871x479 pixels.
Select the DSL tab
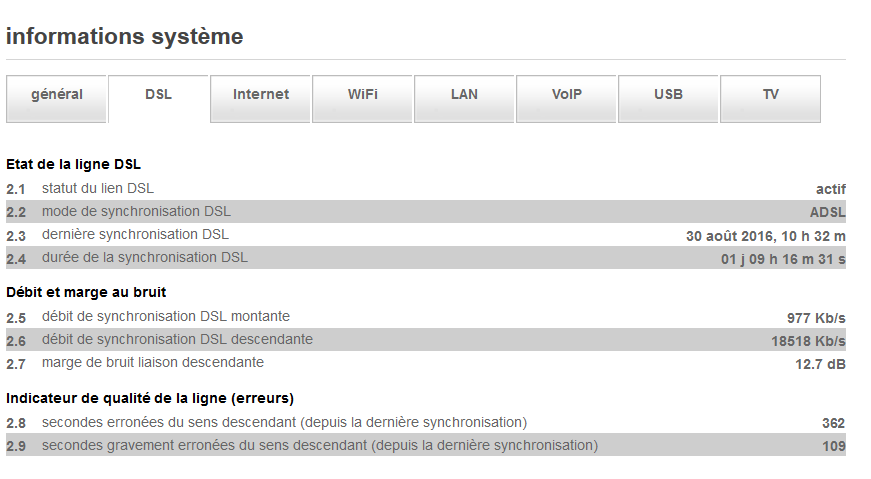tap(158, 95)
